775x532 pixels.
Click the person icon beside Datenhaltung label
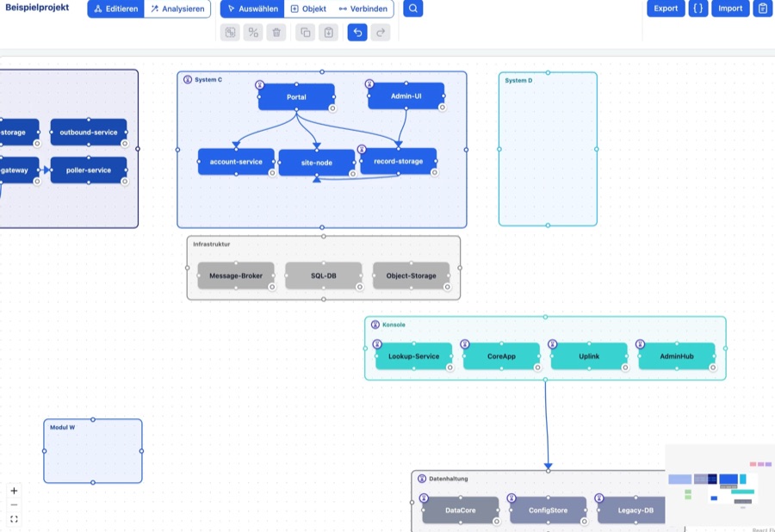pyautogui.click(x=422, y=479)
